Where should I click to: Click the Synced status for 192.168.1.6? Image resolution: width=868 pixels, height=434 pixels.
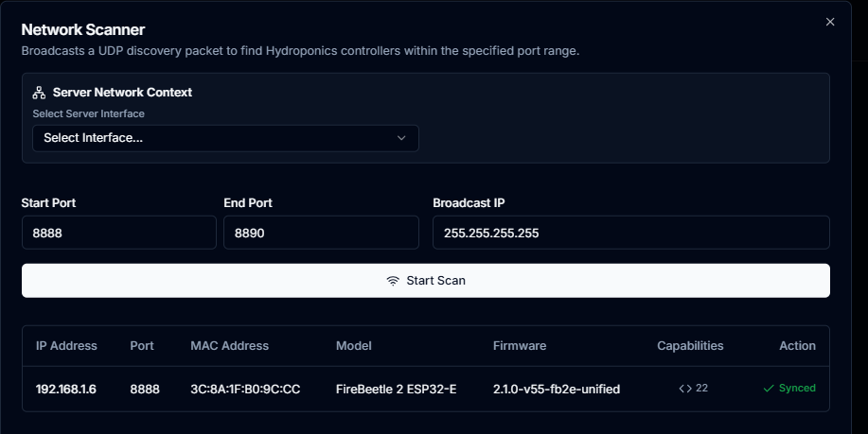[789, 389]
